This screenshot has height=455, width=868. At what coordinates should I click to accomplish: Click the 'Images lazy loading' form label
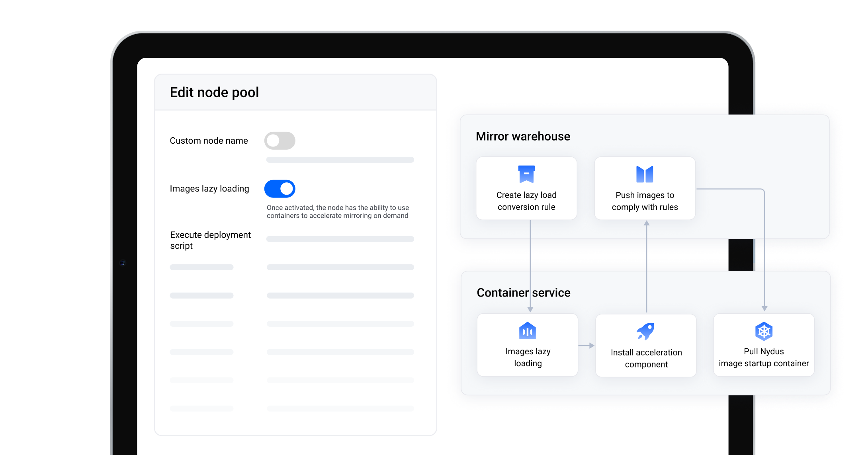pos(209,189)
